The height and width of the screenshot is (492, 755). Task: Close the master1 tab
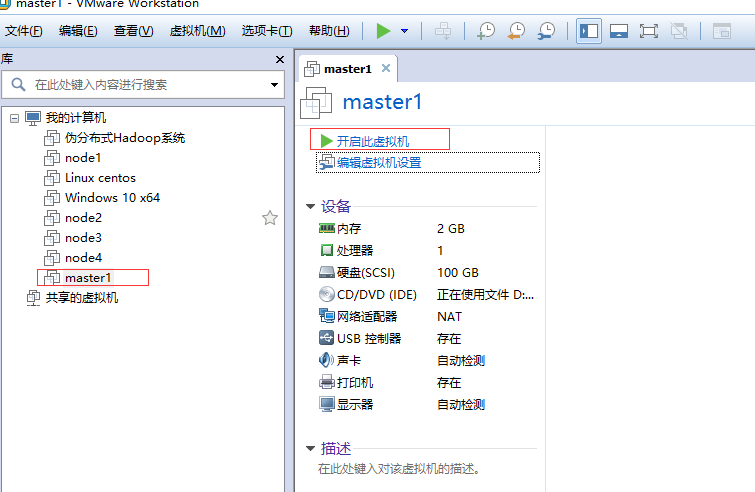pos(386,68)
